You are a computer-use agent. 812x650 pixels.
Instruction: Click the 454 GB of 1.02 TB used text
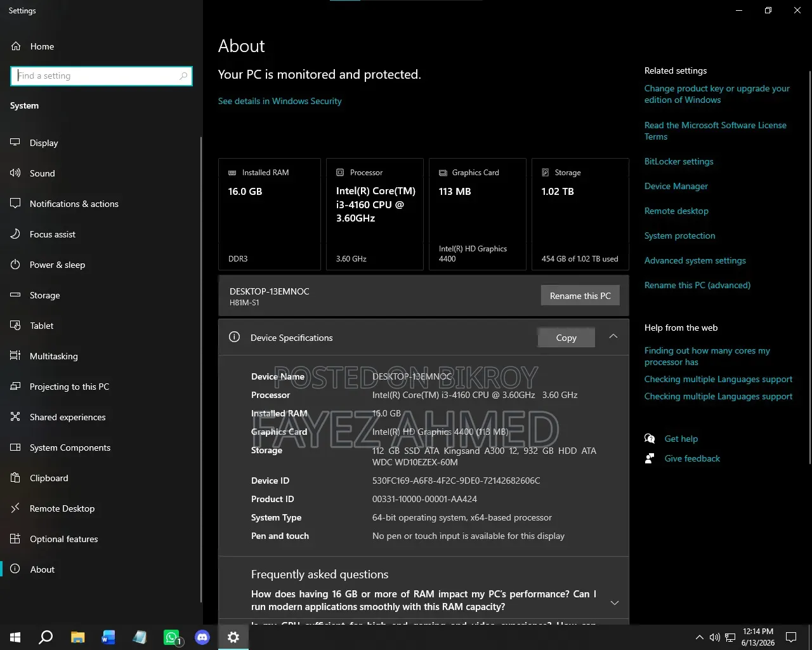point(580,259)
